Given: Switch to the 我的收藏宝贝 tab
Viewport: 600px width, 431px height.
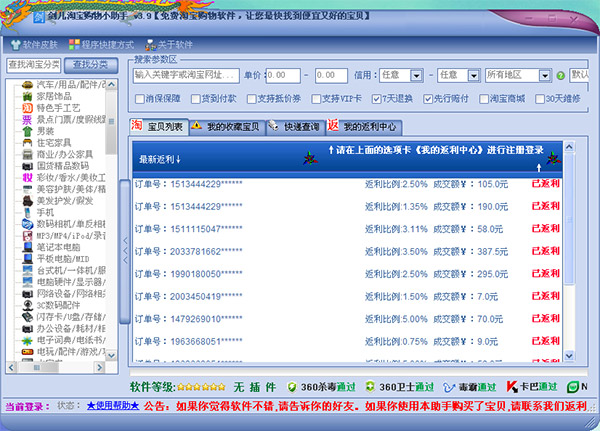Looking at the screenshot, I should click(x=227, y=127).
